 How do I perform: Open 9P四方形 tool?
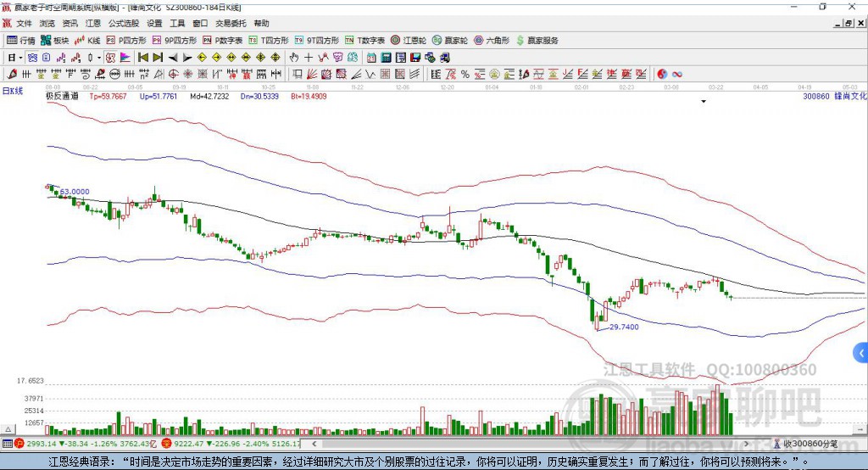point(175,41)
